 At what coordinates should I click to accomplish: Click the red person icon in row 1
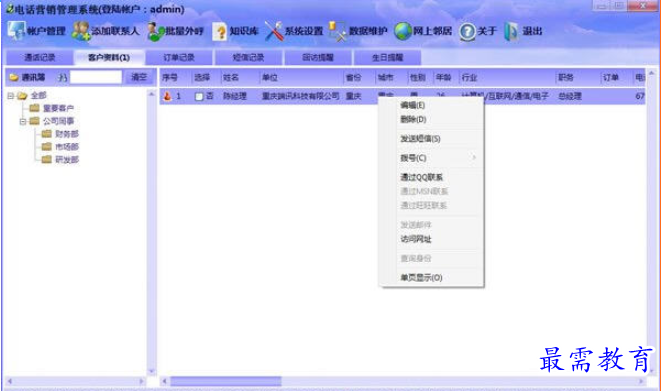(168, 96)
